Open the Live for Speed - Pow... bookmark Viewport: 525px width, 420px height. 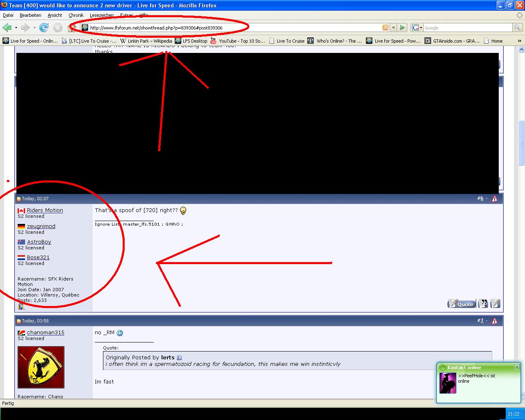[x=393, y=41]
